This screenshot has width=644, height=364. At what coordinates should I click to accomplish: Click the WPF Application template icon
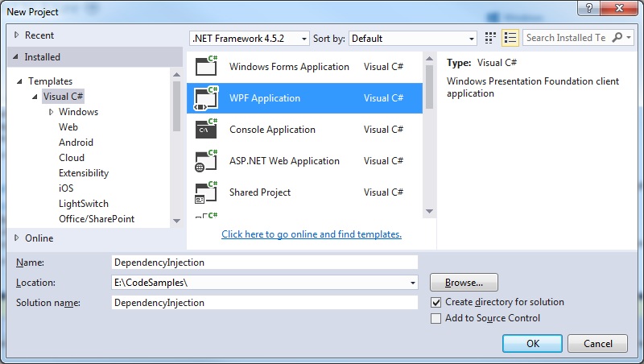(x=206, y=97)
